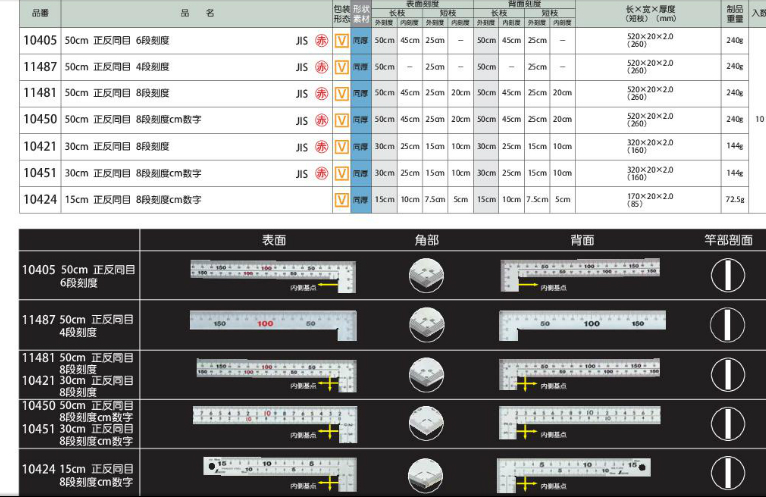Select the 表面 column header in the dark table
The image size is (766, 497).
pos(274,240)
